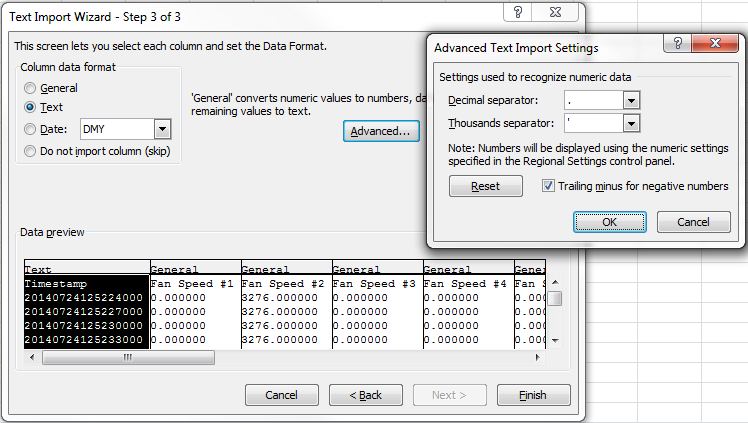Click the DMY date format field

(x=117, y=129)
